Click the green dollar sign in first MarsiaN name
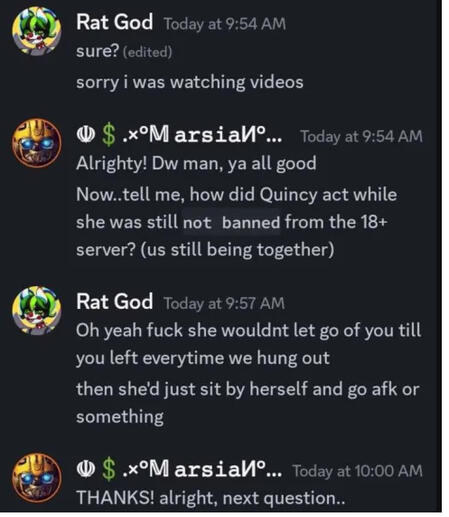 point(109,135)
